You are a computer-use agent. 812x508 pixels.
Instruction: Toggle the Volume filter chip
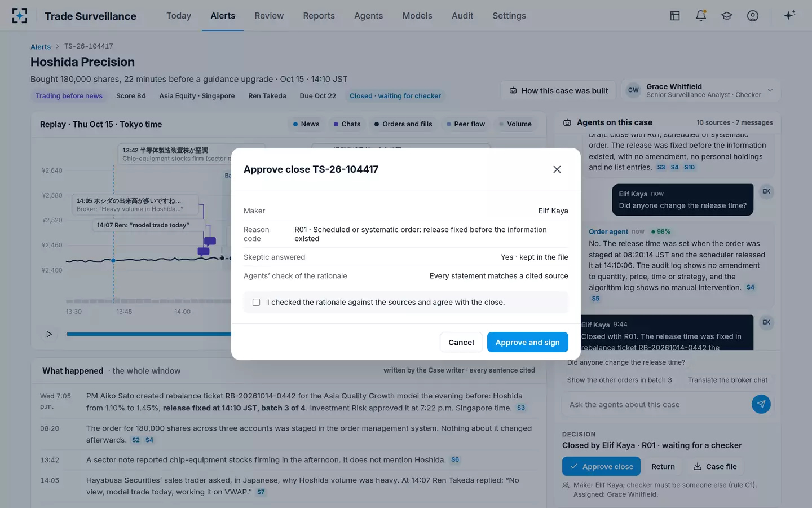515,124
